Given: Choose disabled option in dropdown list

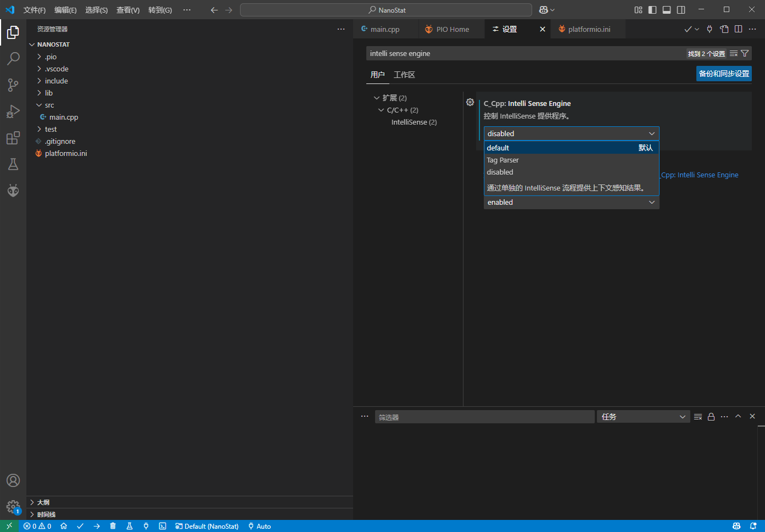Looking at the screenshot, I should (571, 172).
